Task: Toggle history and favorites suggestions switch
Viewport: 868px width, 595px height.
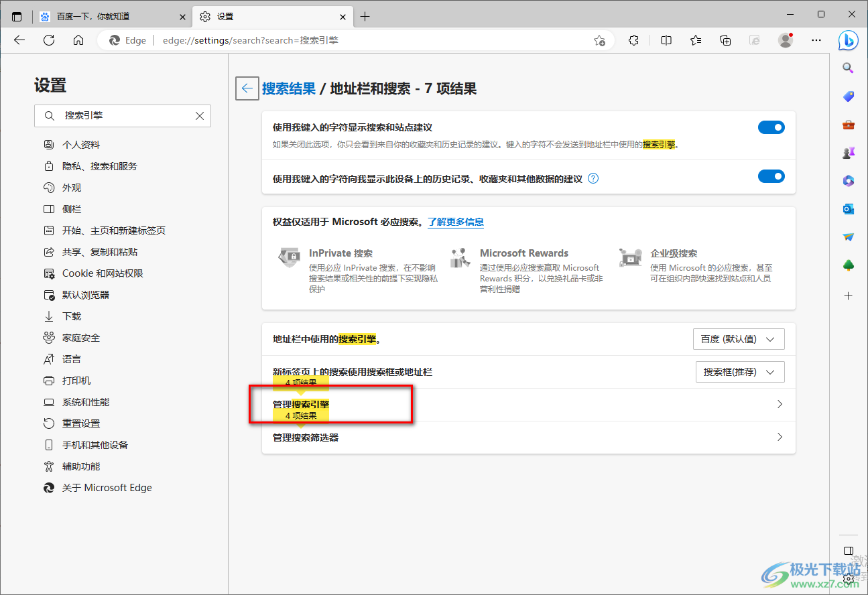Action: pyautogui.click(x=771, y=176)
